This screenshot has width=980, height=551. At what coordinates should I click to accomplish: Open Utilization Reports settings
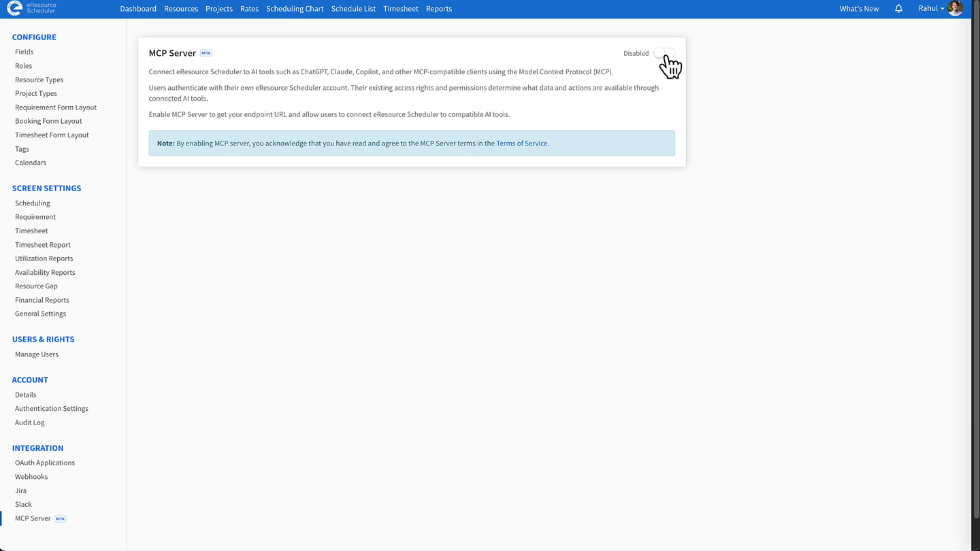44,258
